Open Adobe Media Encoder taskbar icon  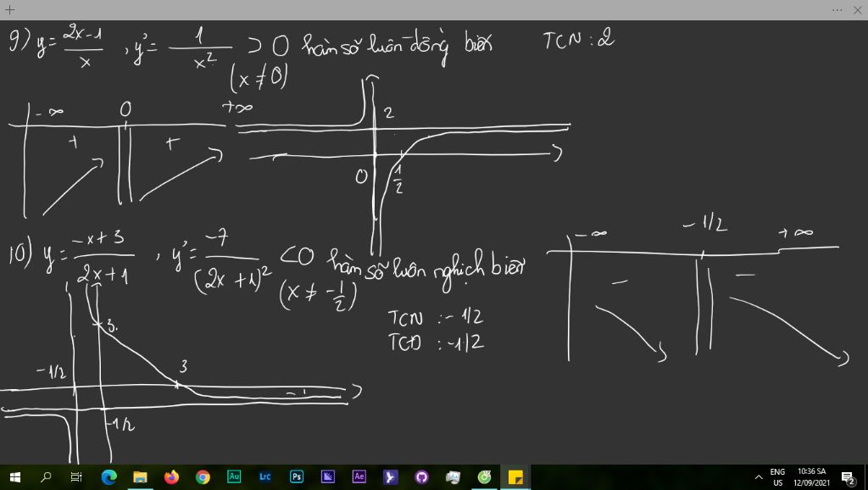328,476
